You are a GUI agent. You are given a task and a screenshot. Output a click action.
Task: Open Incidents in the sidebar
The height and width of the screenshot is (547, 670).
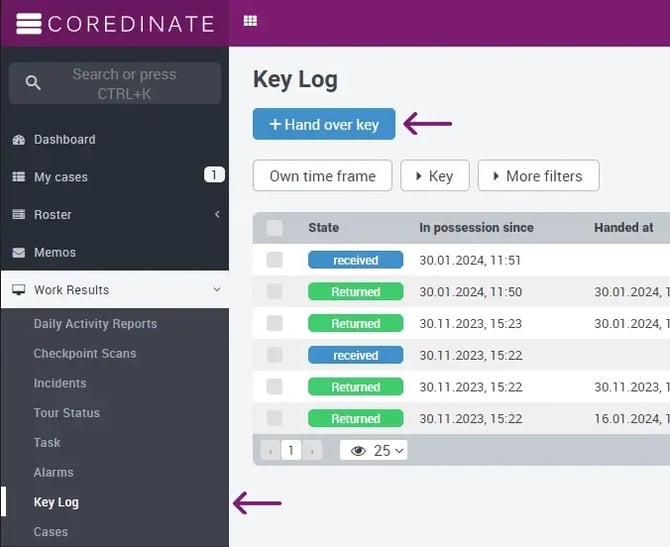tap(60, 383)
